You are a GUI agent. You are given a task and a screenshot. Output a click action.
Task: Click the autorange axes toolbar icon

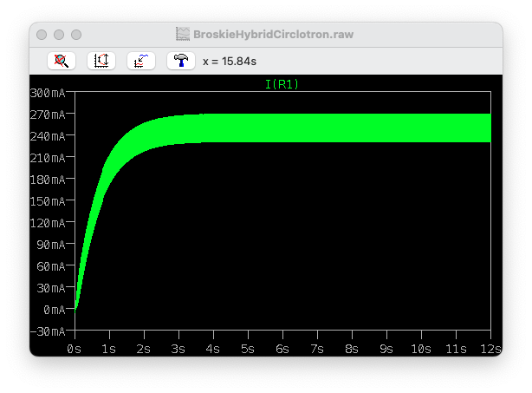pos(101,61)
